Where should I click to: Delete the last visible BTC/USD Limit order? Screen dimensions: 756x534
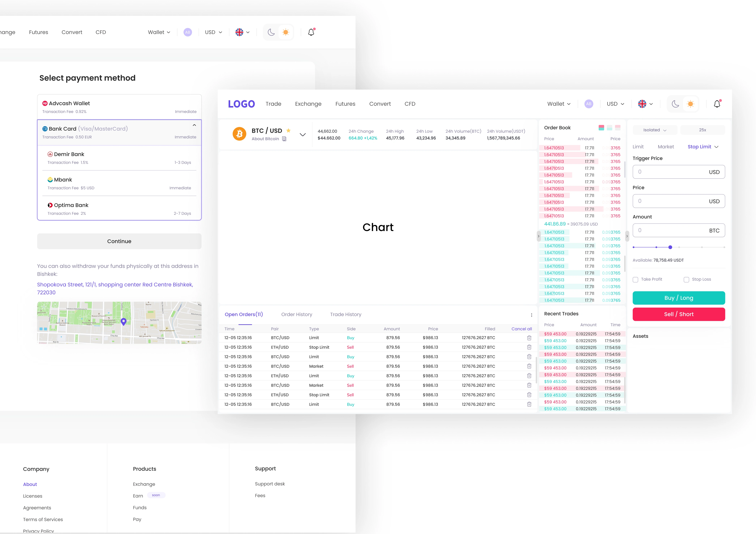[529, 404]
